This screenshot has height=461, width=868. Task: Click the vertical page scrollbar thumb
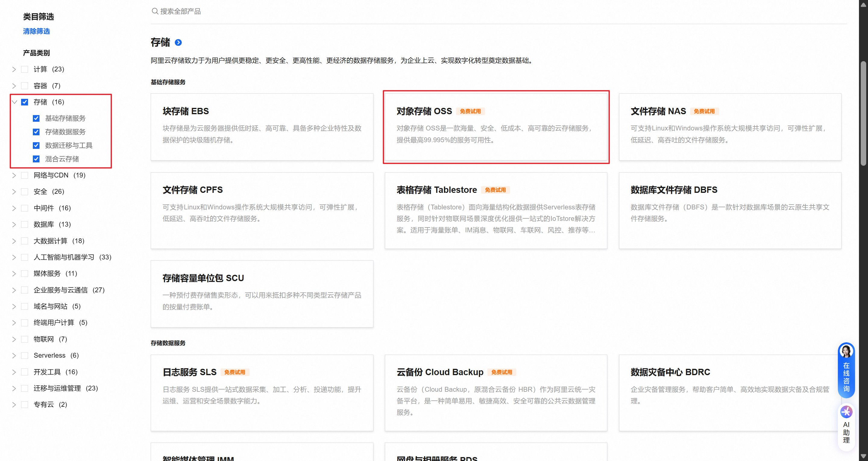click(x=863, y=114)
